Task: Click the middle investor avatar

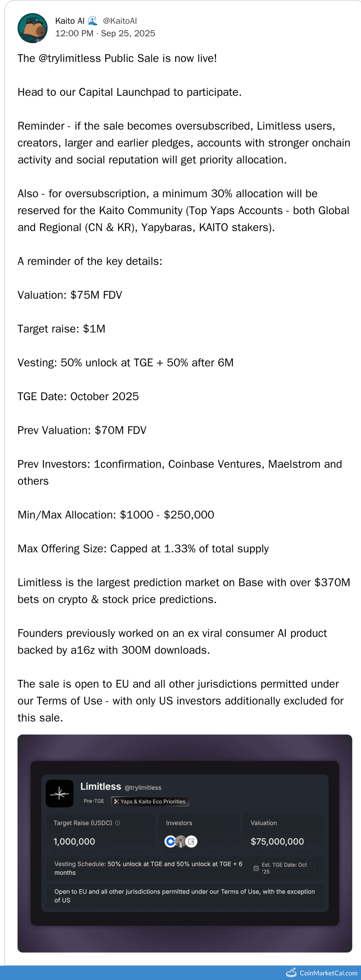Action: 181,841
